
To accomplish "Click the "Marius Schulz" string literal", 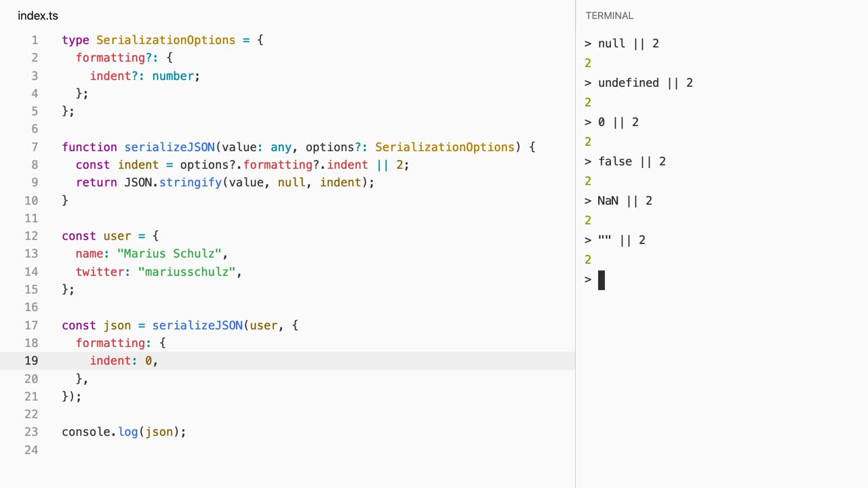I will [x=170, y=253].
